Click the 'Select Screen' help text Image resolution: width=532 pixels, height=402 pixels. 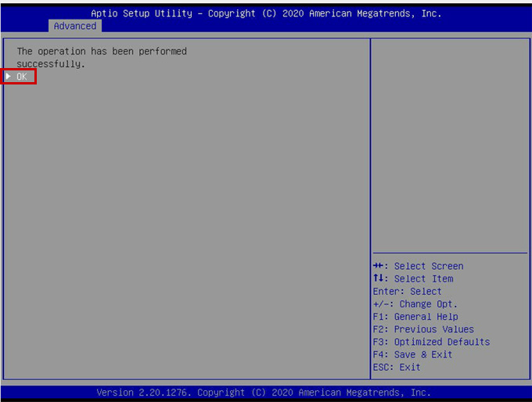click(x=428, y=266)
